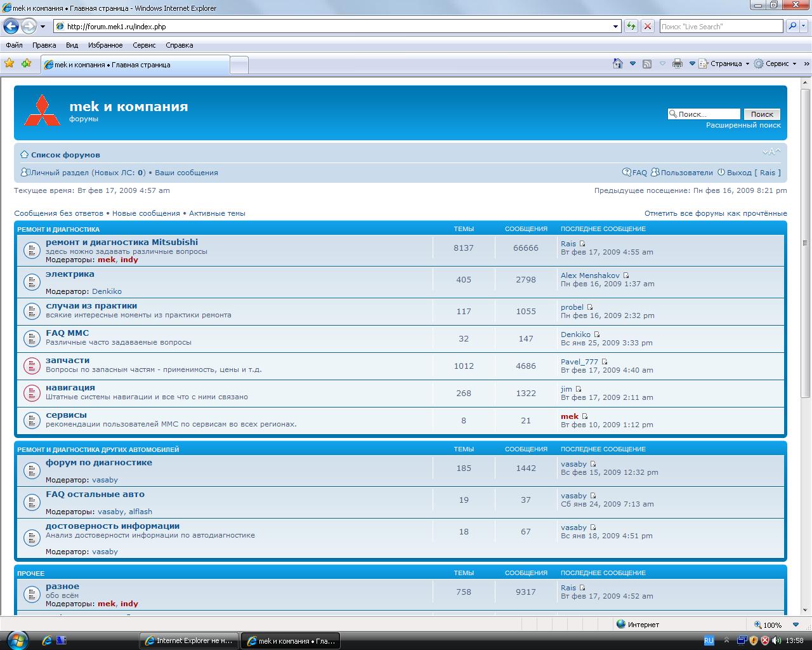Open the 'ремонт и диагностика Mitsubishi' forum
The width and height of the screenshot is (812, 650).
(122, 242)
